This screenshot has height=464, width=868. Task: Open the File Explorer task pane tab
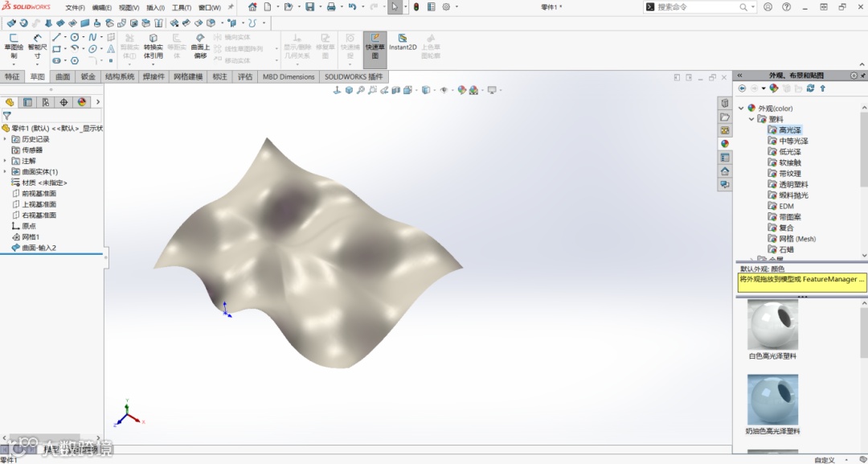pos(725,117)
